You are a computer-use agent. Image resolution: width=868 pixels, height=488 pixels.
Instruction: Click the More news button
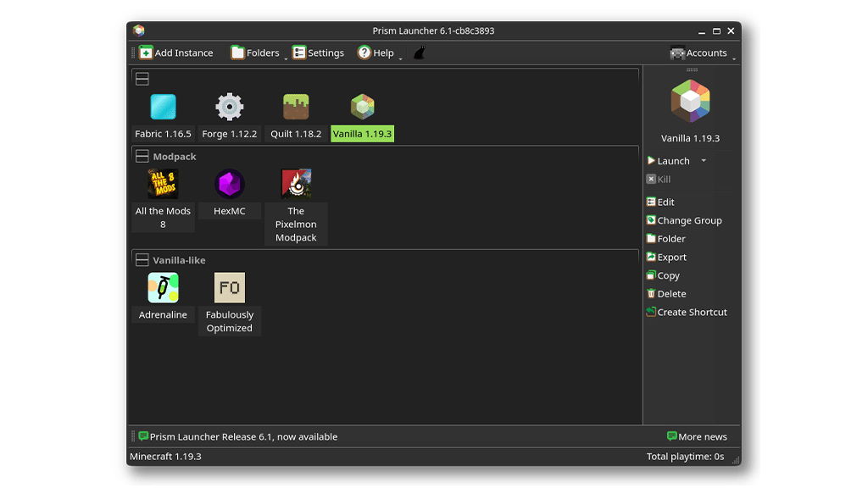coord(697,436)
